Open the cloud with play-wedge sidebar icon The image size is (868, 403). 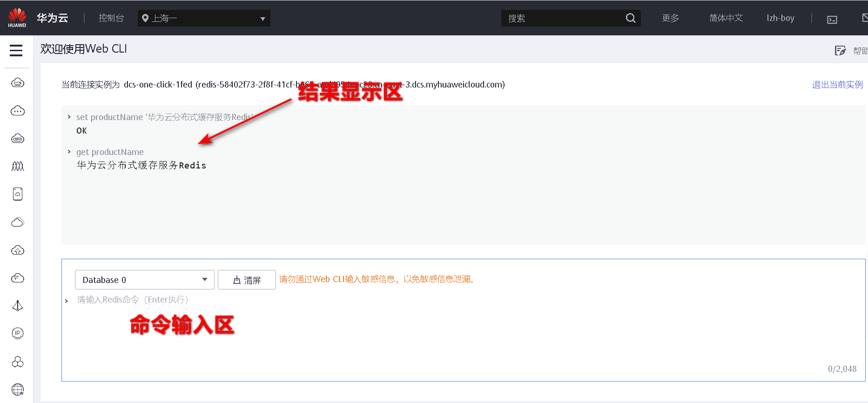[x=18, y=278]
